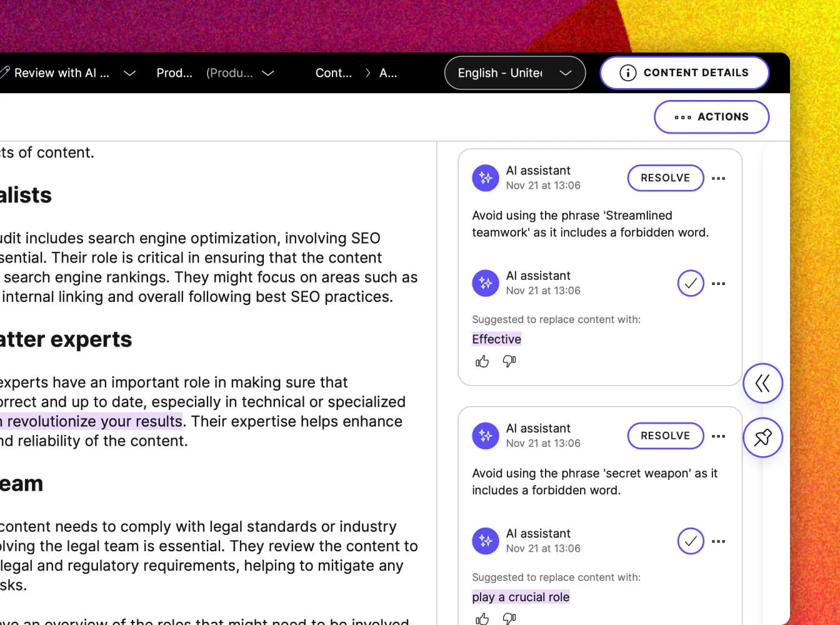Open the 'Cont...' breadcrumb item
Screen dimensions: 840x625
tap(333, 73)
